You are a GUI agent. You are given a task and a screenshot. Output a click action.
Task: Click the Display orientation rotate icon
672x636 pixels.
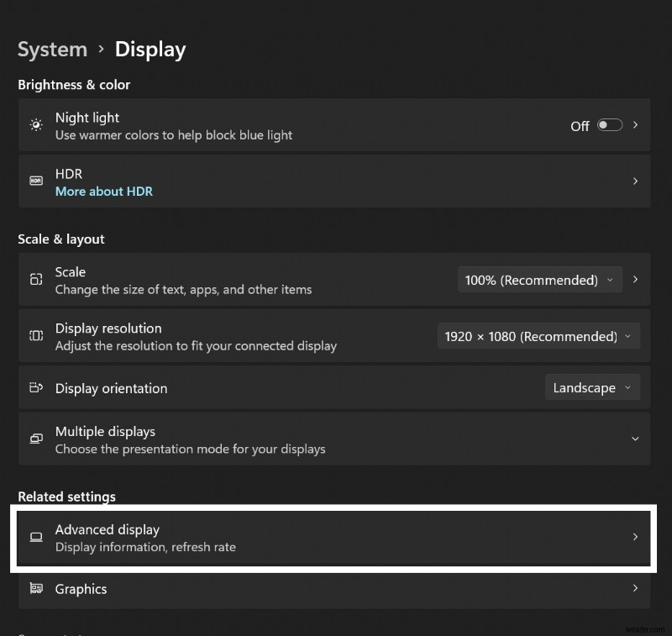point(35,387)
